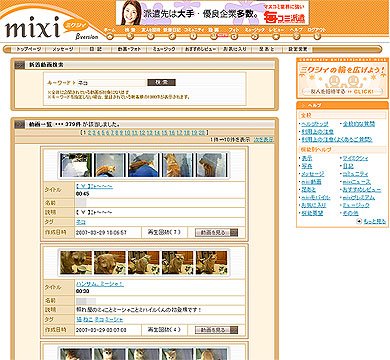Screen dimensions: 390x360
Task: Click ログアウト in the top navigation
Action: tap(317, 33)
